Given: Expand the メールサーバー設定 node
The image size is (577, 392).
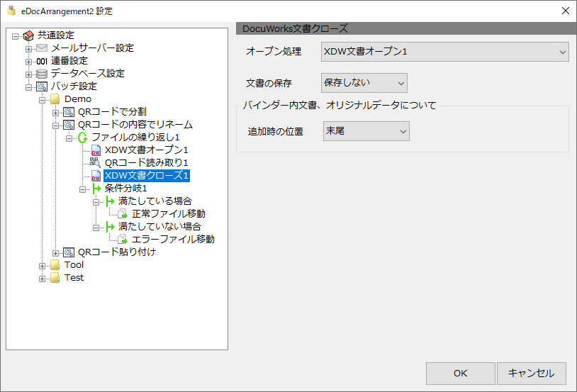Looking at the screenshot, I should click(x=28, y=50).
